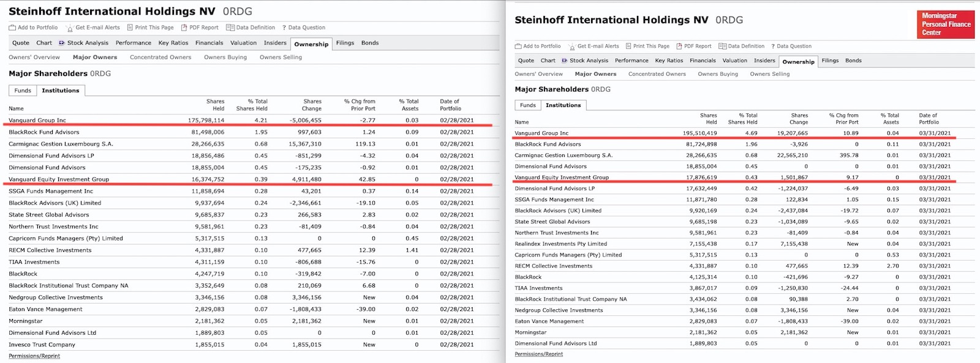Click Invesco Trust Company institution name
The image size is (980, 363).
[x=42, y=345]
